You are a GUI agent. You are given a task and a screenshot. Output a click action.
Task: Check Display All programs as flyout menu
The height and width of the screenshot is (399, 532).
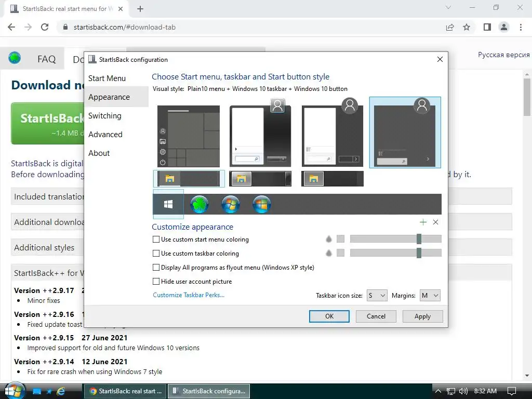tap(156, 268)
